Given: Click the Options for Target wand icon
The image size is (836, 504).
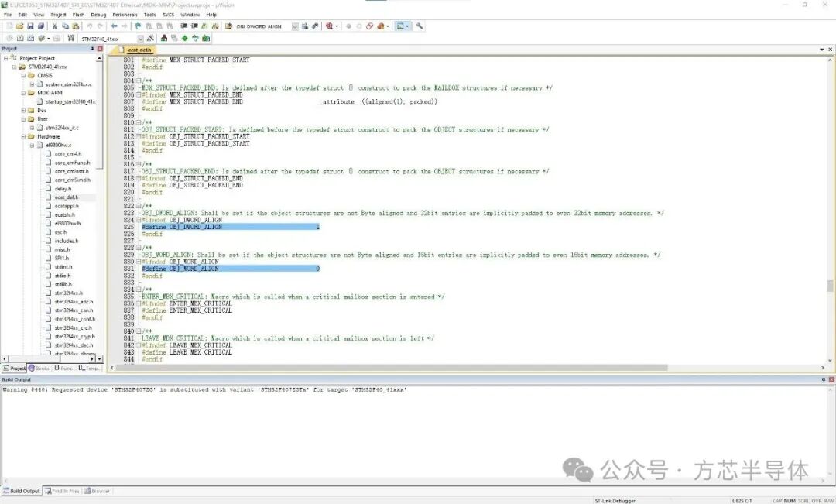Looking at the screenshot, I should pyautogui.click(x=150, y=39).
